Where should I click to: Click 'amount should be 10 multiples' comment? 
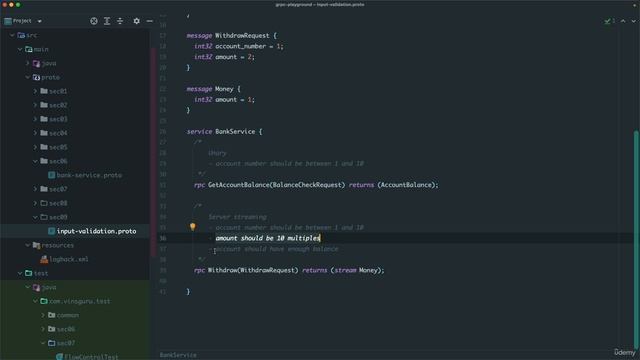pos(268,238)
